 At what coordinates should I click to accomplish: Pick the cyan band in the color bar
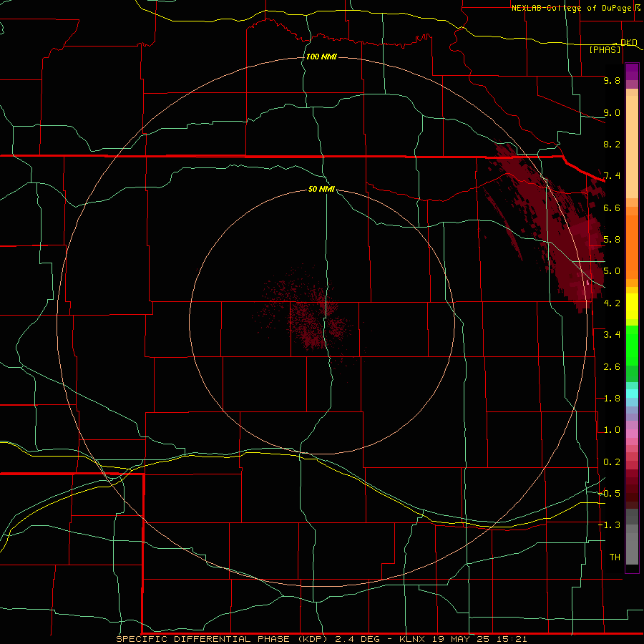632,394
